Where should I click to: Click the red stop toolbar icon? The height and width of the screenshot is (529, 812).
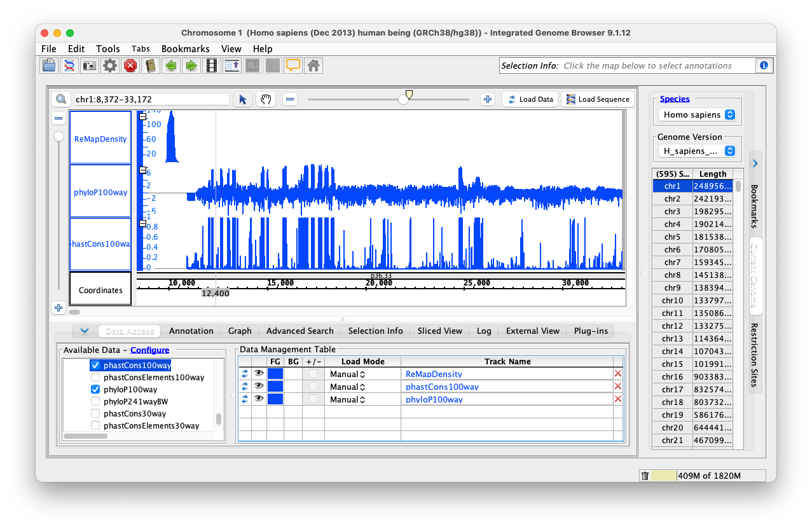coord(130,65)
